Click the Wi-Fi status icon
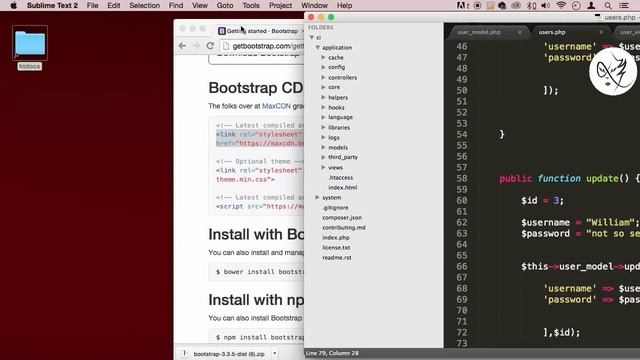The height and width of the screenshot is (360, 640). tap(561, 6)
